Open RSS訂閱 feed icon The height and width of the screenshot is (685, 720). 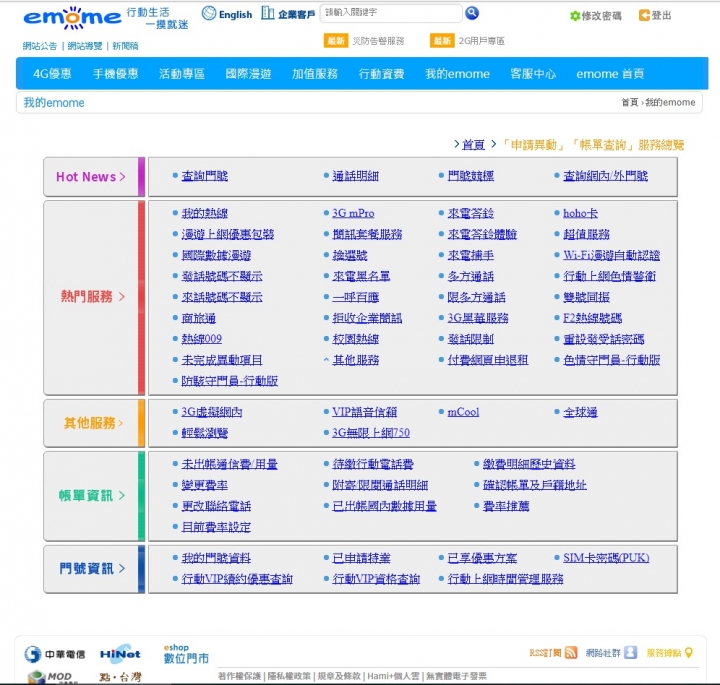[x=571, y=652]
